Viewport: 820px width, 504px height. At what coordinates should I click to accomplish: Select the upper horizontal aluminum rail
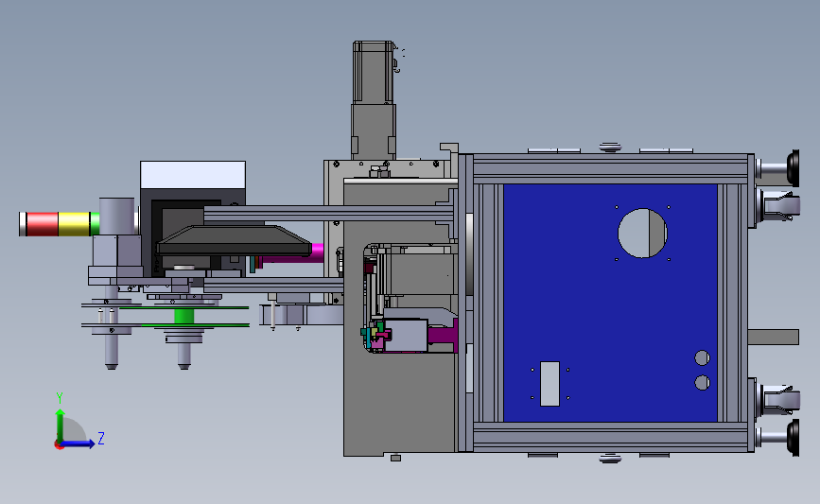coord(328,214)
